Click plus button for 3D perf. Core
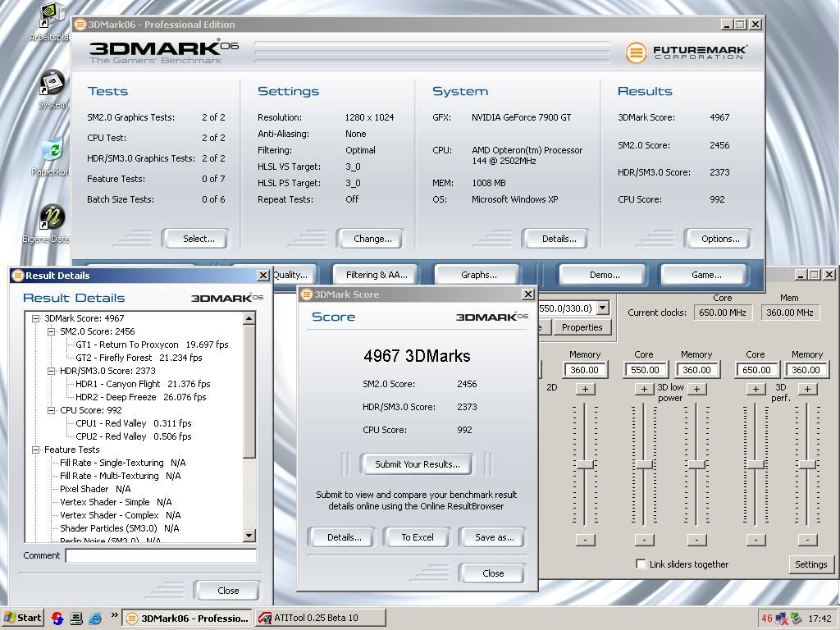The height and width of the screenshot is (630, 840). pyautogui.click(x=756, y=389)
